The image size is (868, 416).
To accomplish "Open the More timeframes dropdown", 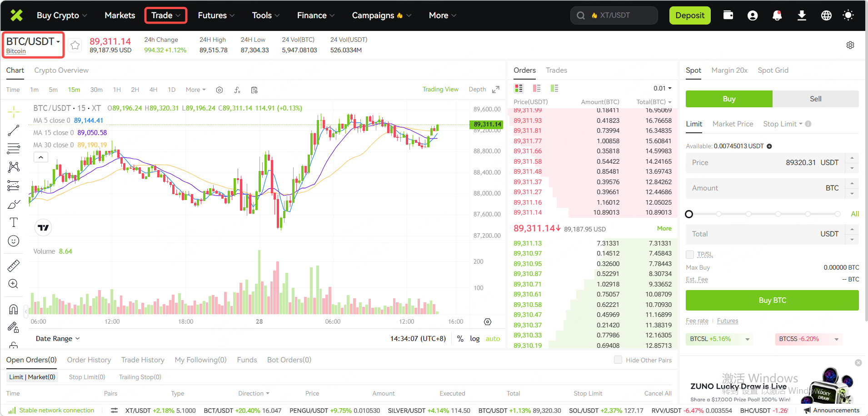I will click(195, 90).
